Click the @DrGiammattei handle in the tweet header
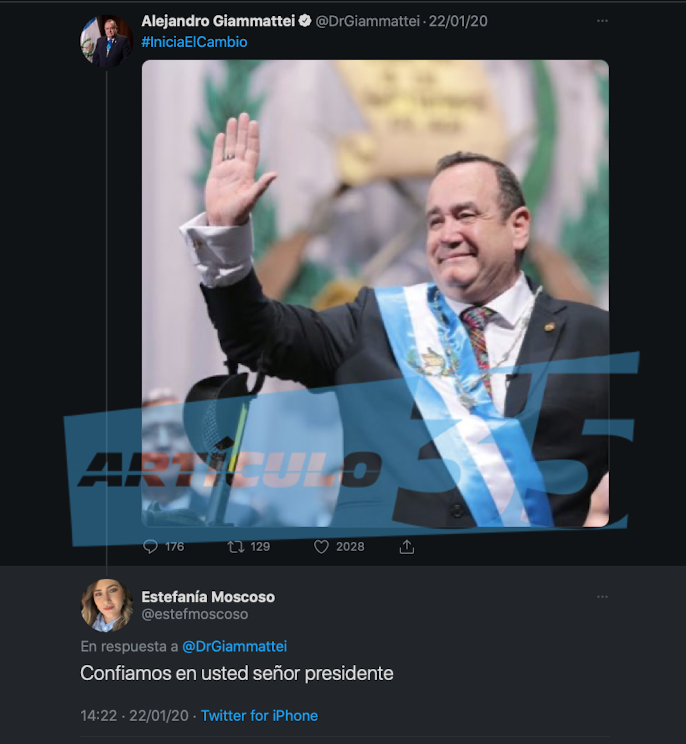Viewport: 686px width, 744px height. [x=368, y=21]
